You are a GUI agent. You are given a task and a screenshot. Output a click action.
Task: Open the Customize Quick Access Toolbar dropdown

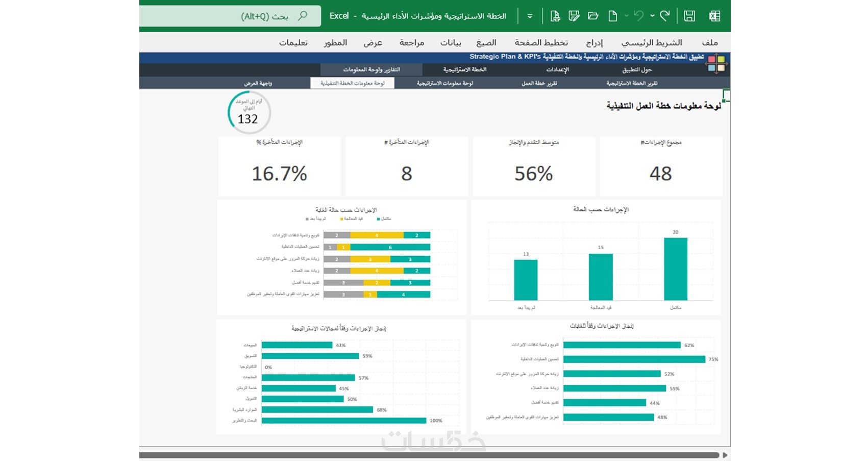530,16
